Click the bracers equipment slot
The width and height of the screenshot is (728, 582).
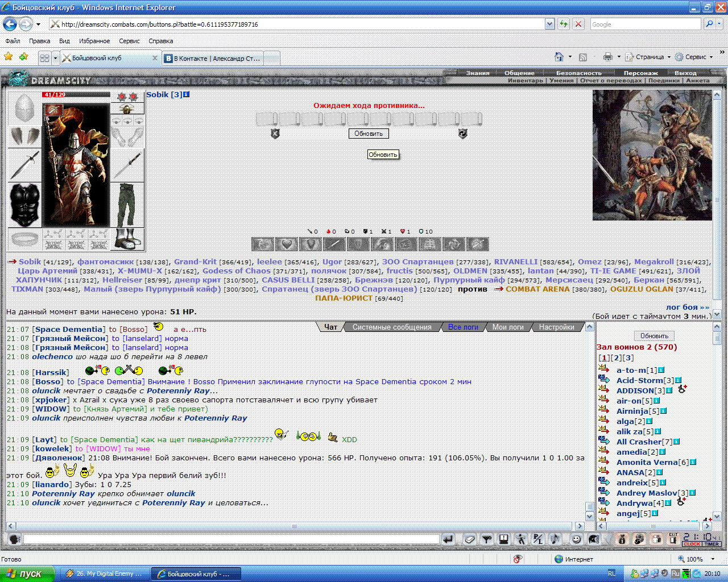(x=25, y=136)
